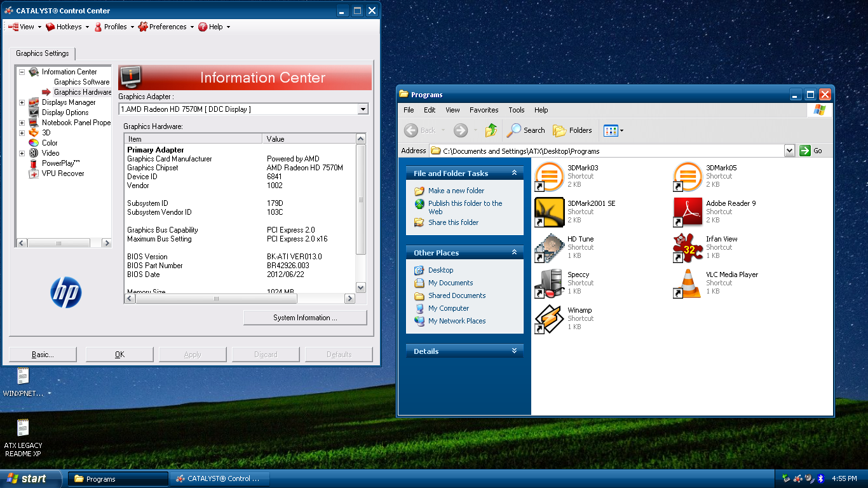
Task: Select the 3DMark2001 SE shortcut icon
Action: [x=549, y=212]
